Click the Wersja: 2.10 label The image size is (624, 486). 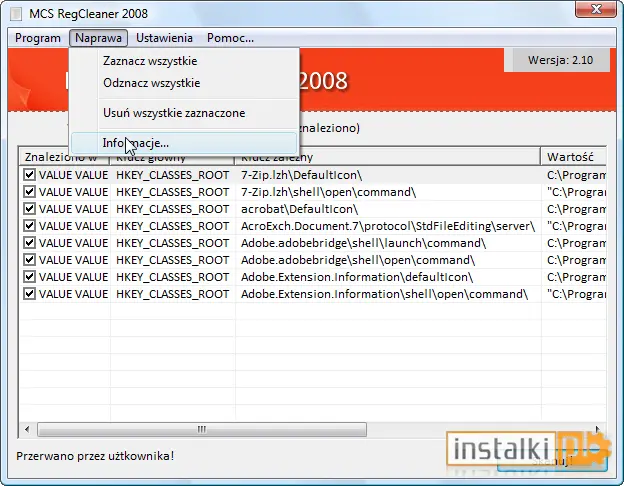(x=560, y=60)
